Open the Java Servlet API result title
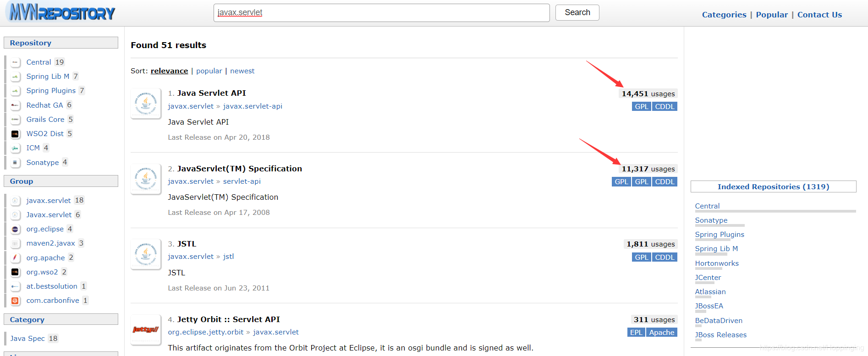Viewport: 868px width, 356px height. coord(211,93)
